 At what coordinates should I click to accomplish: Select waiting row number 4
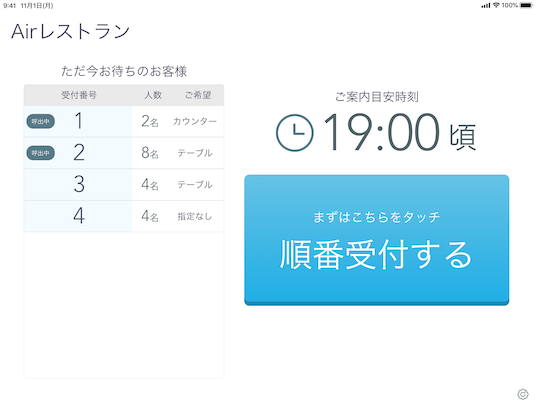124,216
